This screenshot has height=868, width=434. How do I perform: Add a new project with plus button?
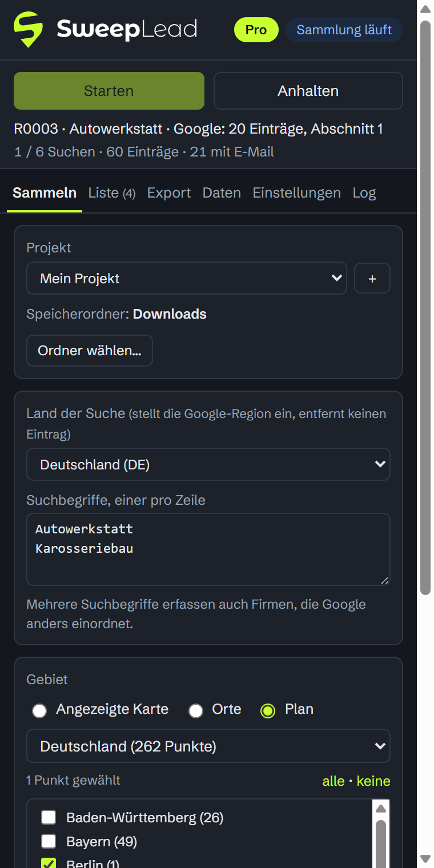pos(372,278)
